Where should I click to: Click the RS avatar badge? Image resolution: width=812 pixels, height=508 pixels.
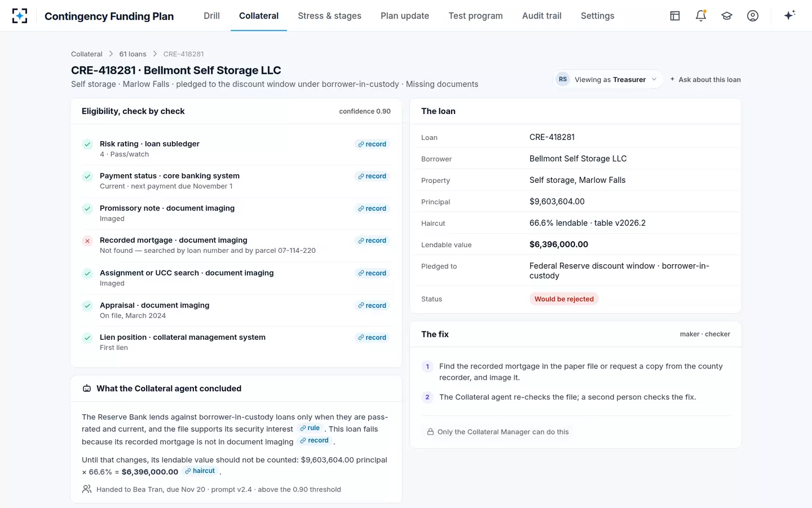[x=563, y=80]
